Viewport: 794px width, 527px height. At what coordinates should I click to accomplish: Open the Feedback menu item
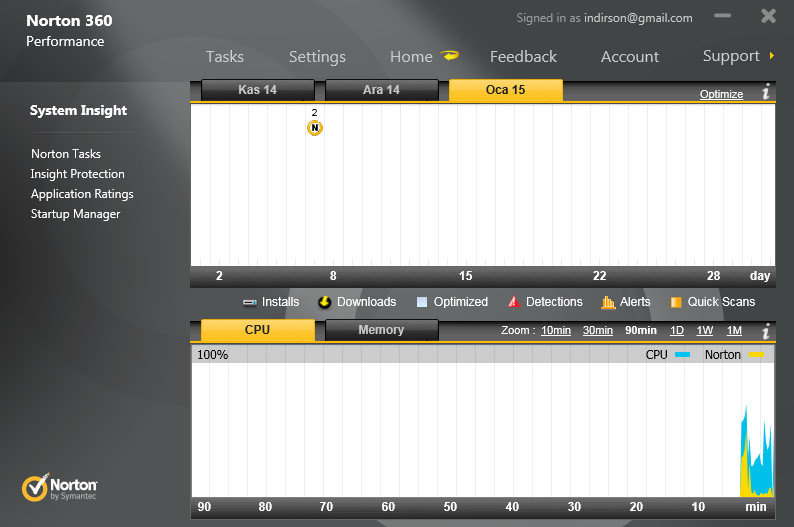tap(523, 57)
